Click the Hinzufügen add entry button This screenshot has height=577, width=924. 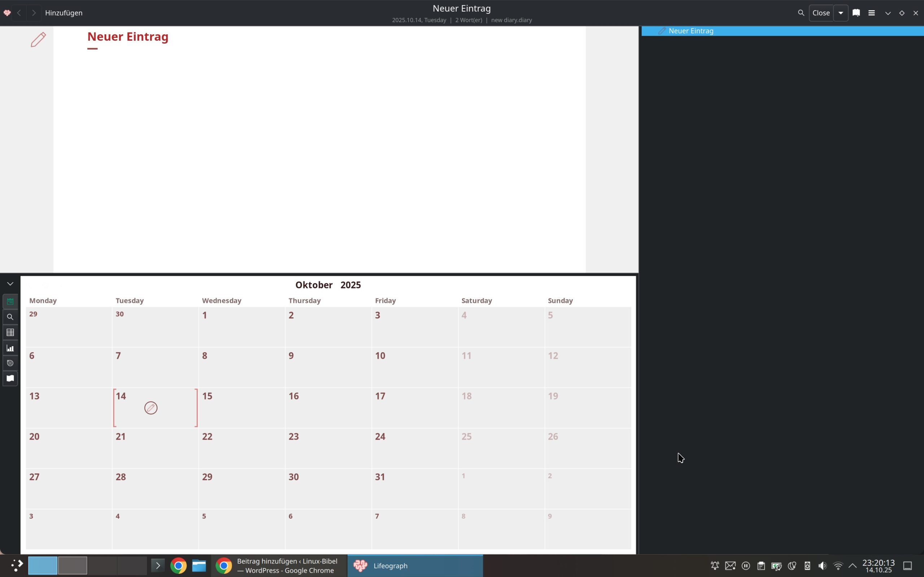click(64, 13)
